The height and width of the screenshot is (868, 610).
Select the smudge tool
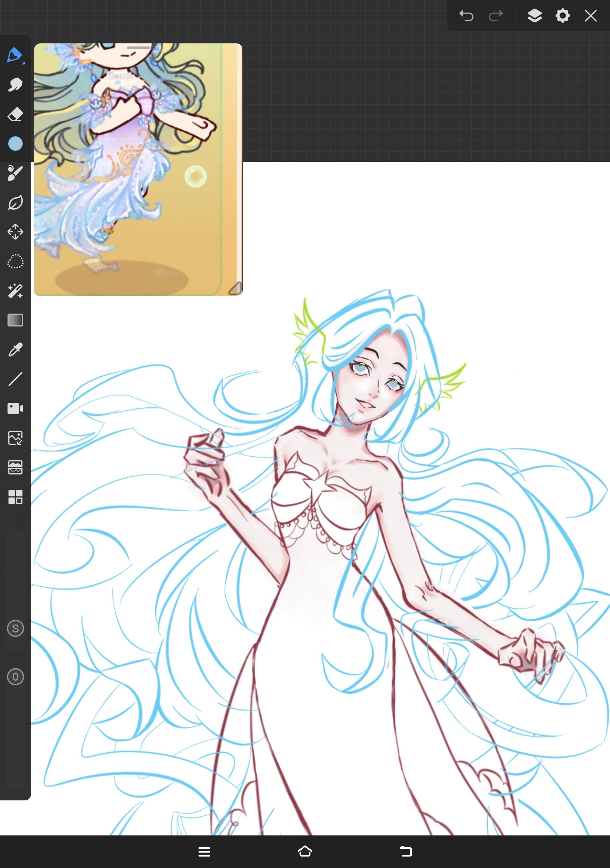15,85
